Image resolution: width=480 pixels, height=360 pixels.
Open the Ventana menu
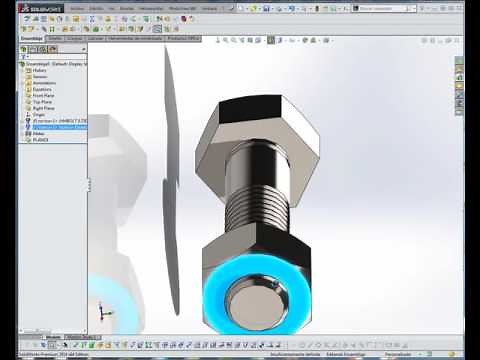pos(210,9)
